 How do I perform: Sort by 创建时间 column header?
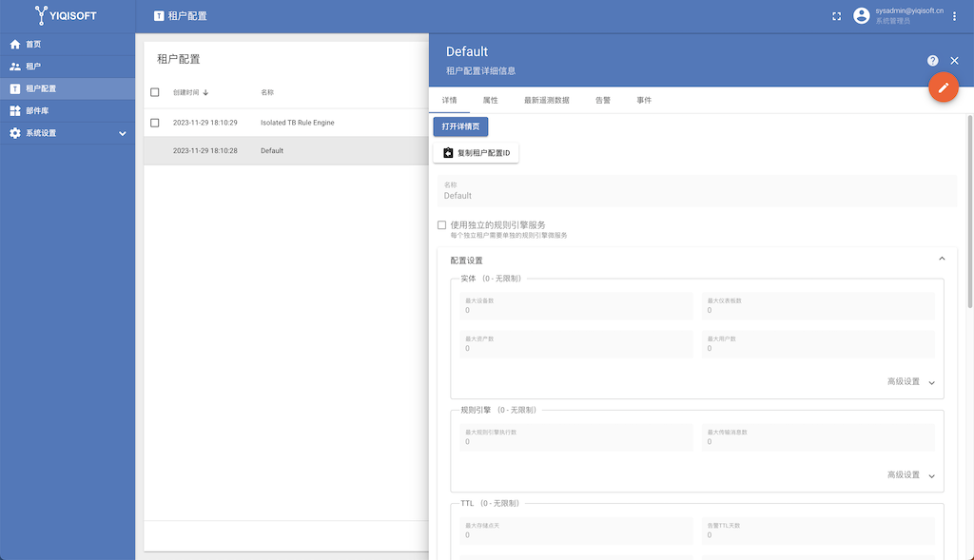(190, 92)
